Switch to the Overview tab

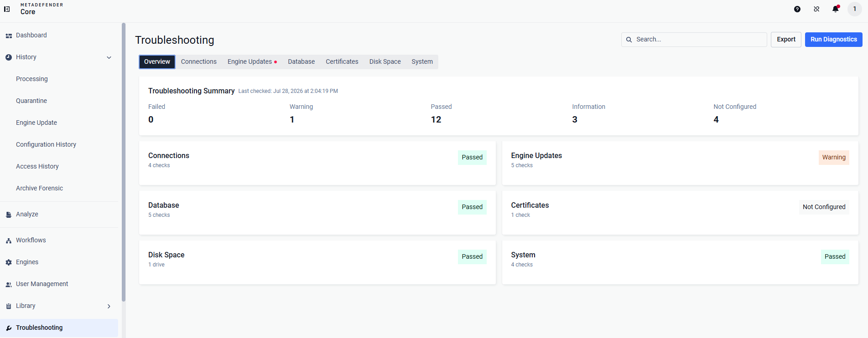[x=157, y=62]
